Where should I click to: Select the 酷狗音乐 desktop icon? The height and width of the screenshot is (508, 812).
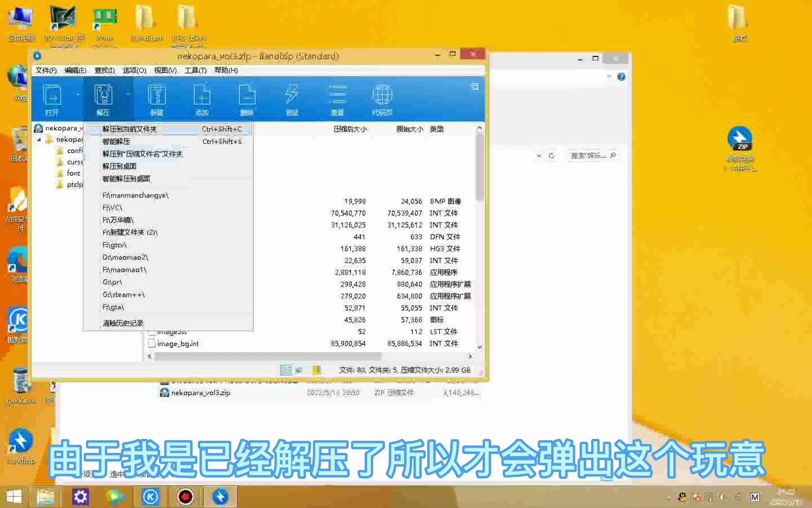click(x=18, y=325)
